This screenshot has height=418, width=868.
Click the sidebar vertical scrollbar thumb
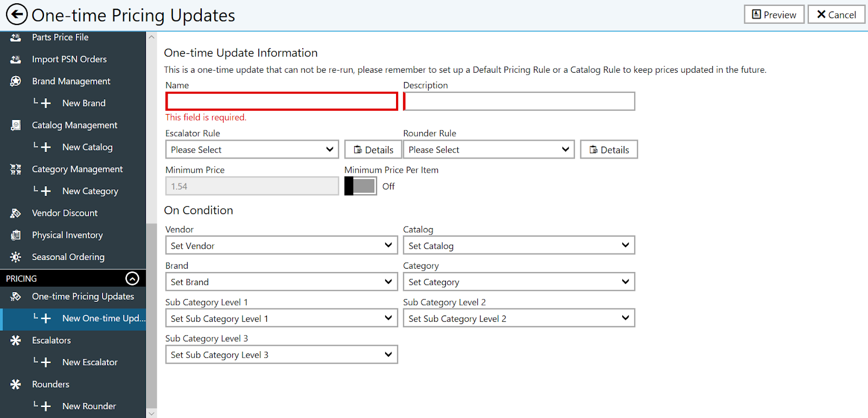151,315
